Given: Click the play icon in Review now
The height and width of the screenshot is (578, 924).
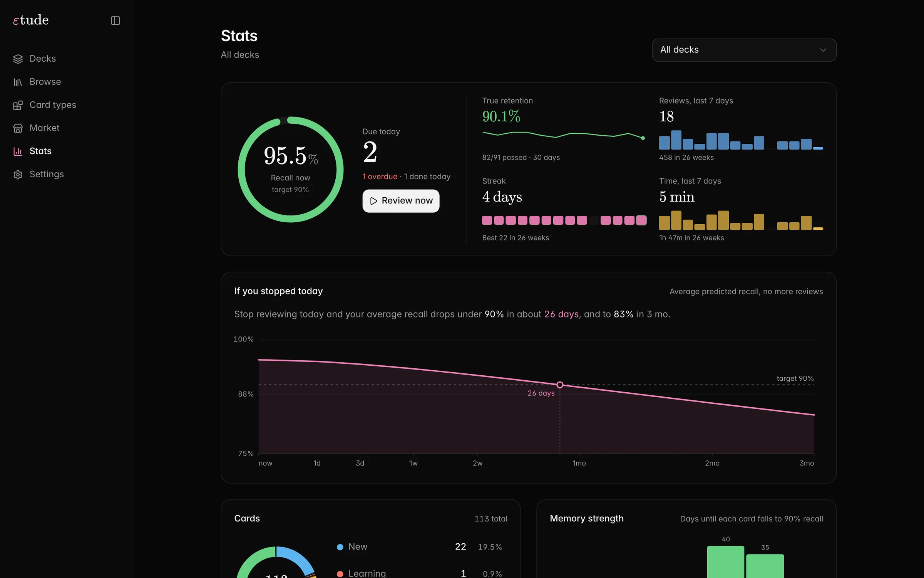Looking at the screenshot, I should pyautogui.click(x=373, y=201).
